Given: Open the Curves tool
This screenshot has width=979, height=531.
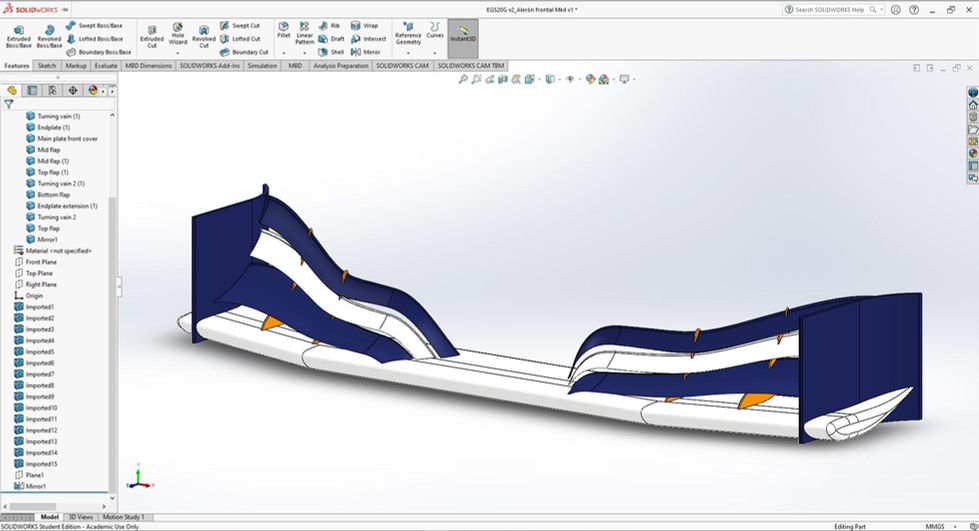Looking at the screenshot, I should coord(435,31).
